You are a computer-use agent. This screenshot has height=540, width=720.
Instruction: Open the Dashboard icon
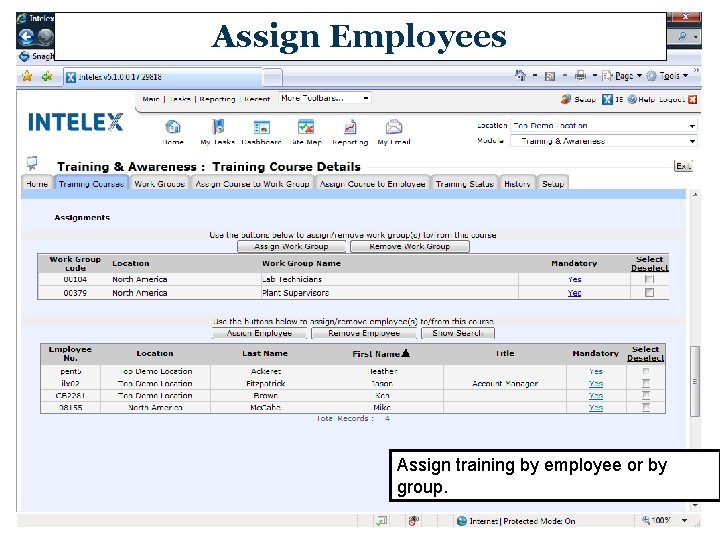(x=261, y=127)
